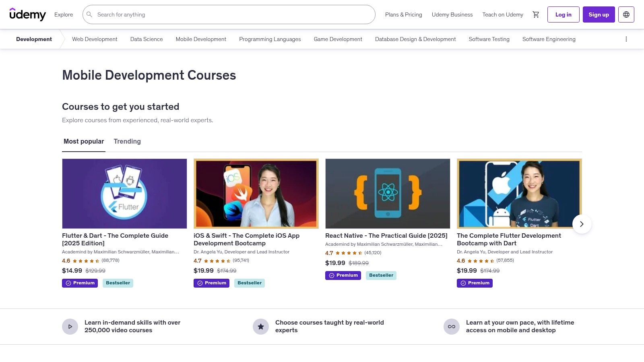
Task: Click Premium badge on React Native course
Action: (343, 276)
